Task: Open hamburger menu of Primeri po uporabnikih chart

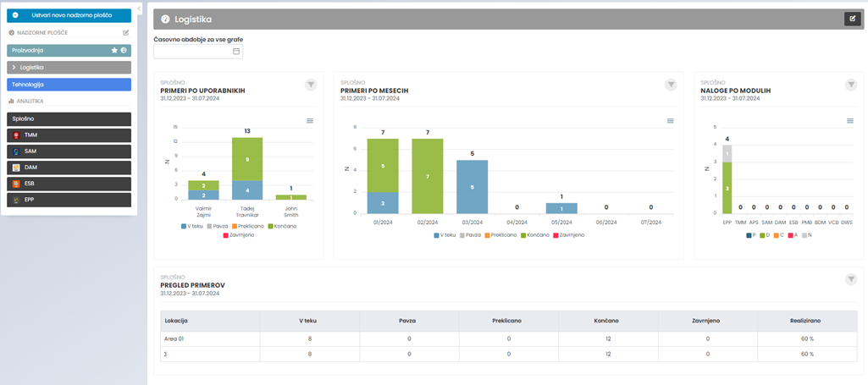Action: [310, 121]
